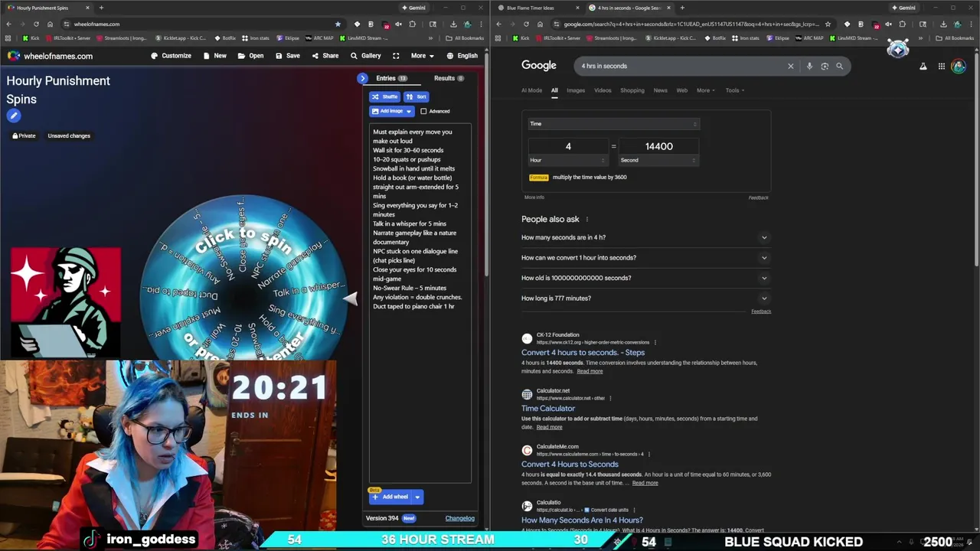980x551 pixels.
Task: Share the wheel with the Share button
Action: [x=325, y=56]
